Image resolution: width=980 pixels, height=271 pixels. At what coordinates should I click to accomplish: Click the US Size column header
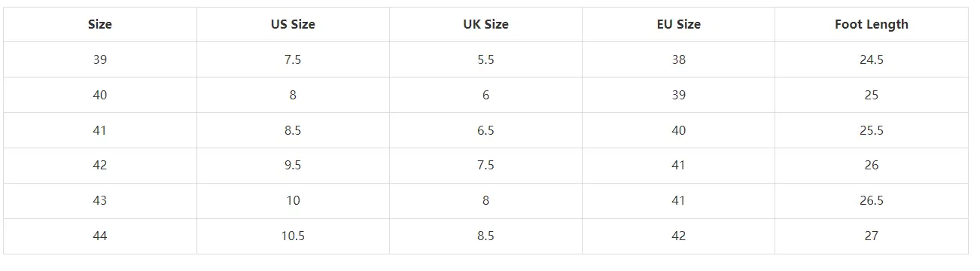pyautogui.click(x=293, y=24)
